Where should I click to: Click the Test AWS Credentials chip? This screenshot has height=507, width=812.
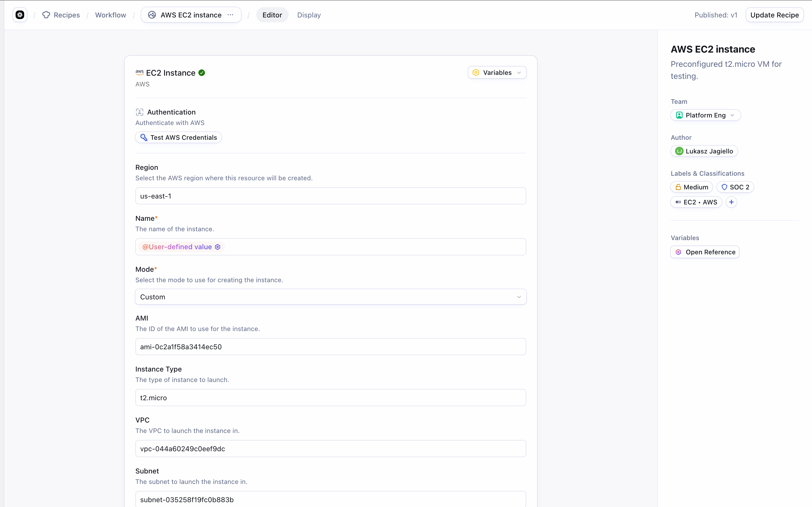coord(179,137)
